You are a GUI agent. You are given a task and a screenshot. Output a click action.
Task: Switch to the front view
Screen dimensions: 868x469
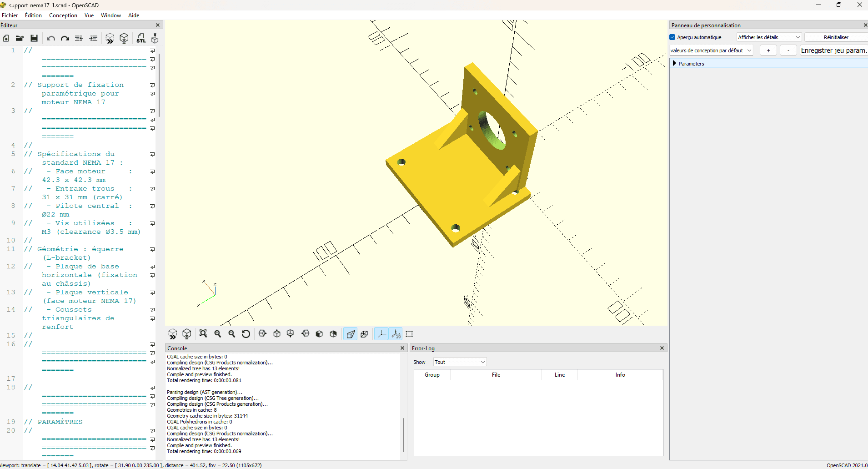click(319, 334)
